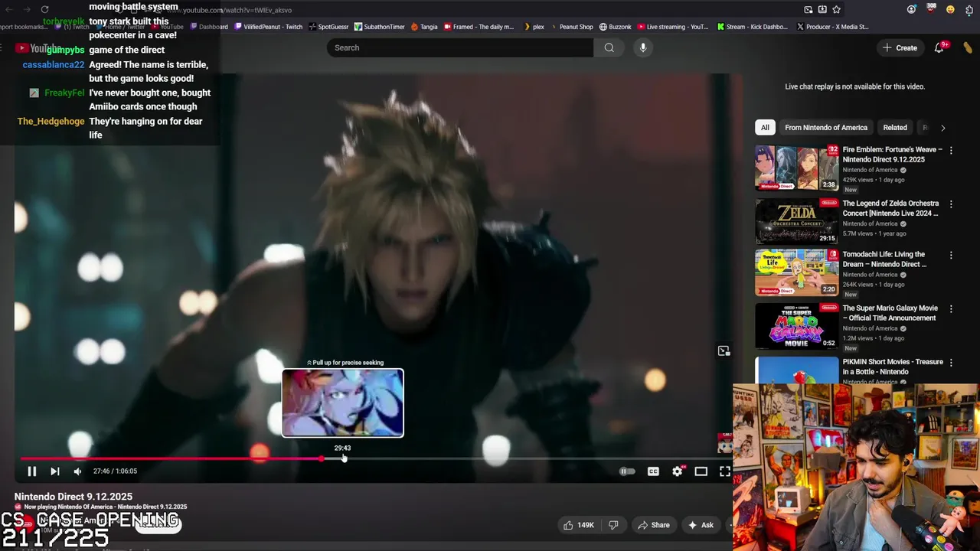This screenshot has width=980, height=551.
Task: Click inside the YouTube Search field
Action: 460,47
